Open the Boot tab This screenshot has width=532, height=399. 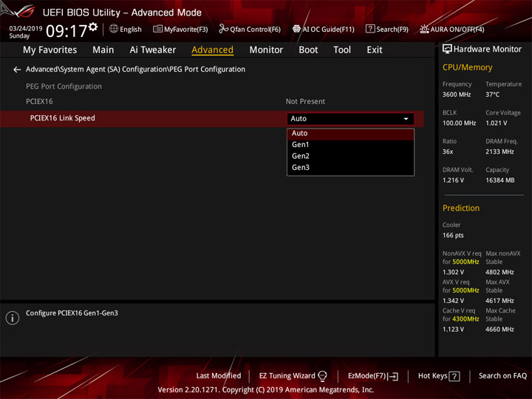[308, 50]
